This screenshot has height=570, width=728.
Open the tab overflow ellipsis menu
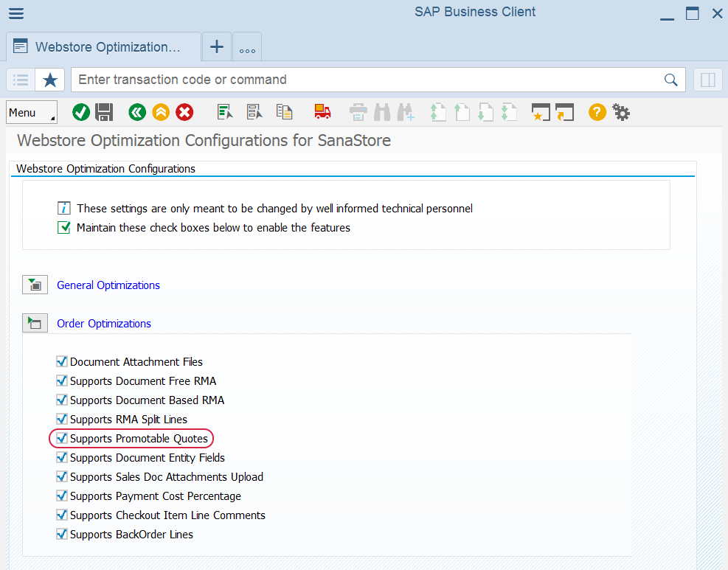point(247,47)
